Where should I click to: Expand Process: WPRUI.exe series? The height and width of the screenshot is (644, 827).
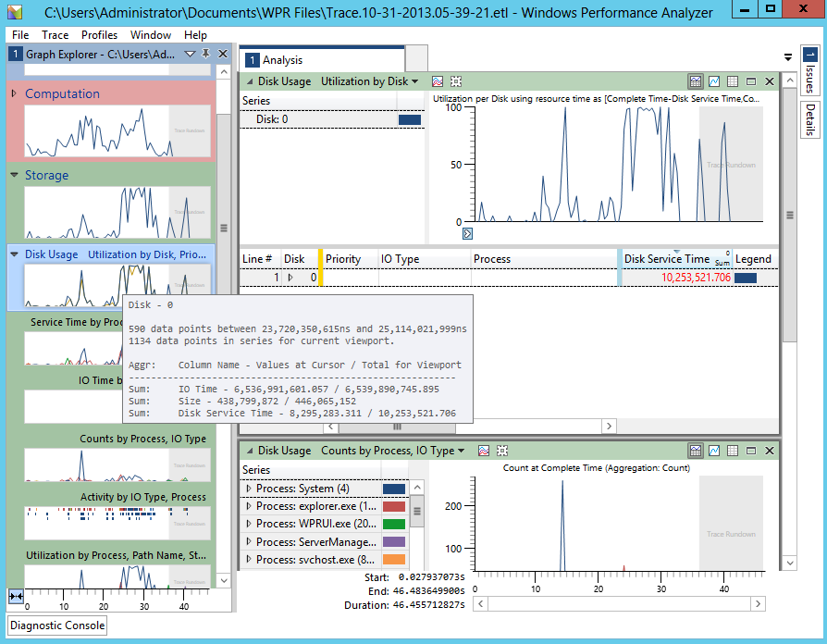pyautogui.click(x=249, y=524)
